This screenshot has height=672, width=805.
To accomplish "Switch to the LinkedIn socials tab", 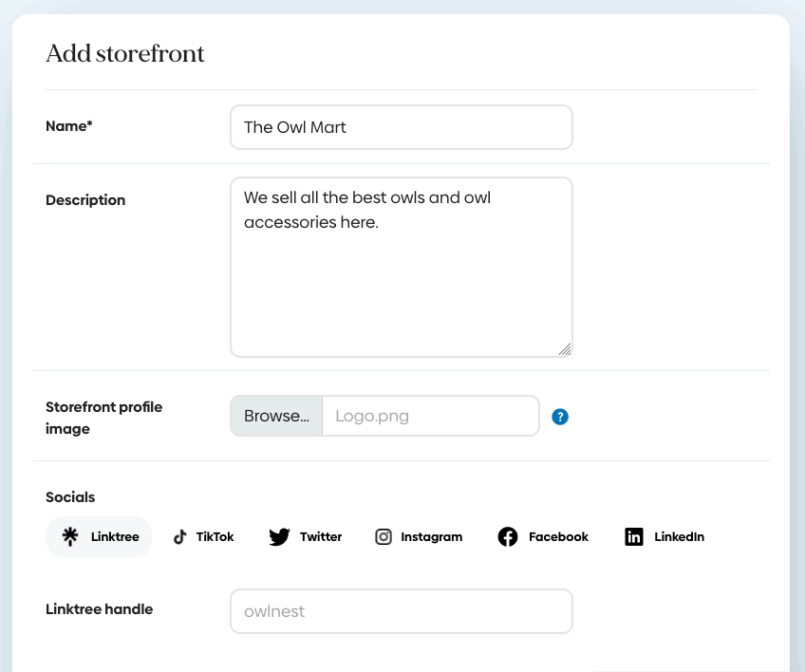I will 665,537.
